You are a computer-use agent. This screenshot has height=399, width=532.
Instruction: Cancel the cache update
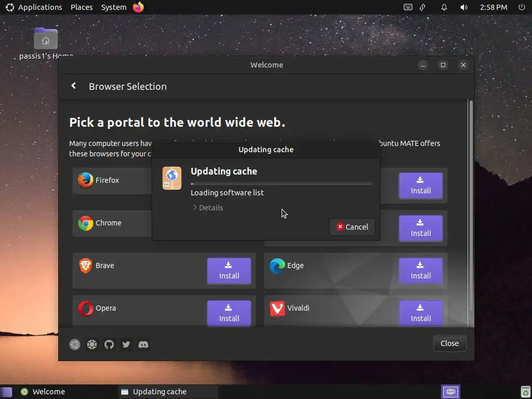(x=352, y=227)
